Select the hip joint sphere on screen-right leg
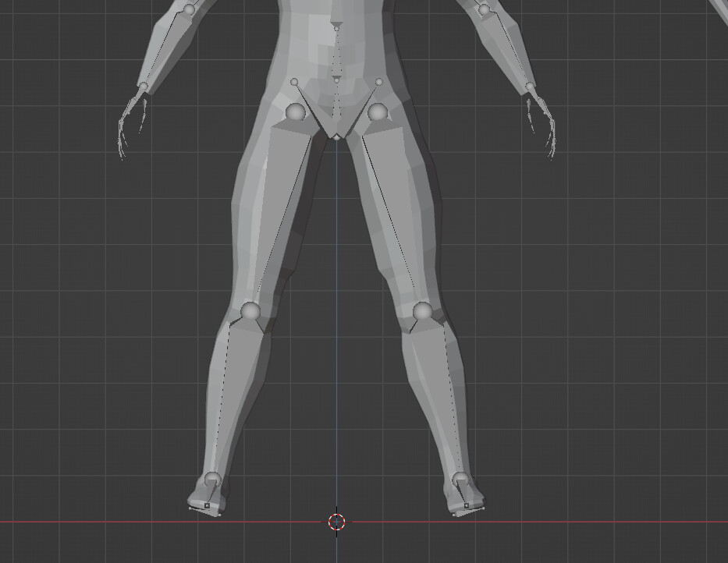Image resolution: width=728 pixels, height=563 pixels. (x=378, y=112)
